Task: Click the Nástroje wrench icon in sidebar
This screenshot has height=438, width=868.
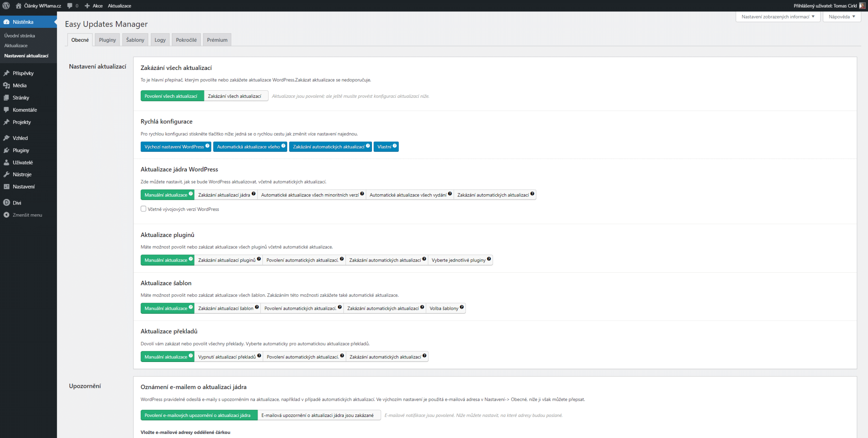Action: (6, 175)
